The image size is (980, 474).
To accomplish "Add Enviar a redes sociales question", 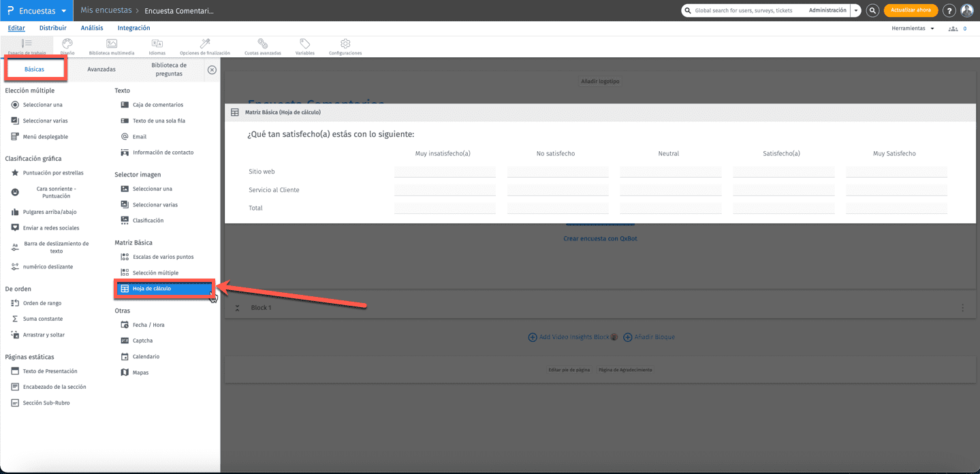I will tap(45, 227).
